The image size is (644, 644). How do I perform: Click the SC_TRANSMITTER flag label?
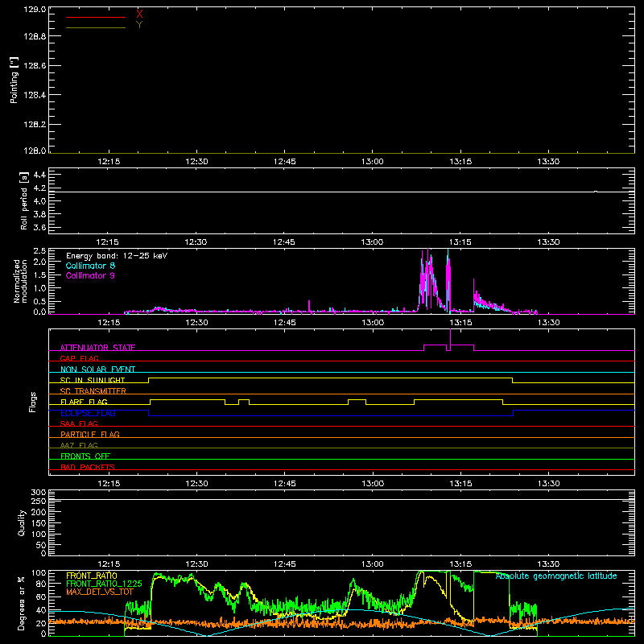(x=93, y=391)
